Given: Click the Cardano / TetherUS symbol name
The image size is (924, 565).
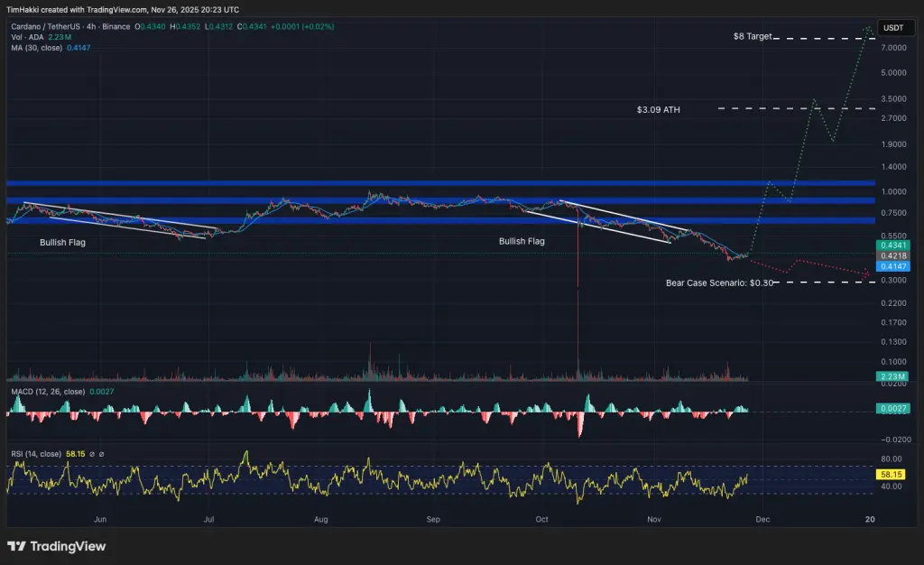Looking at the screenshot, I should (43, 28).
